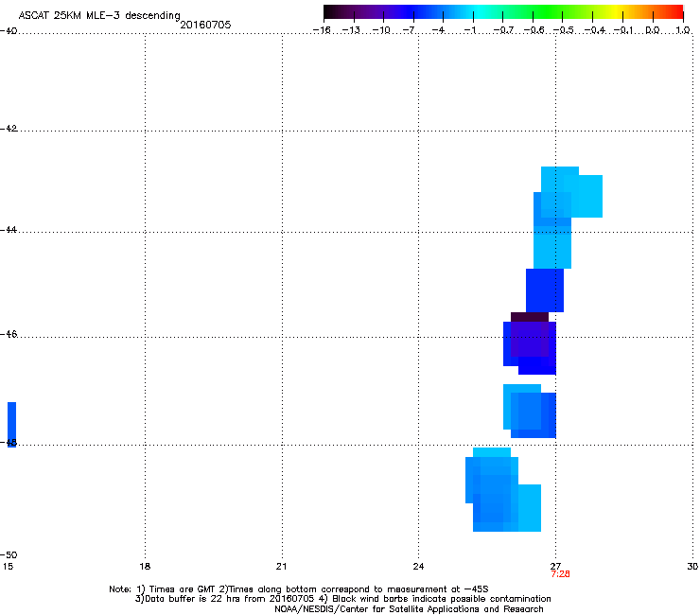This screenshot has height=615, width=700.
Task: Click the longitude axis label 21
Action: 281,567
